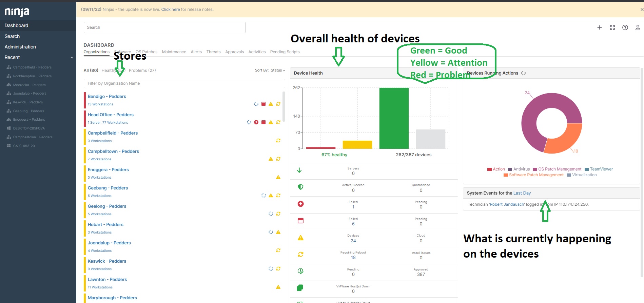Open the Head Office - Pedders organization

point(111,115)
